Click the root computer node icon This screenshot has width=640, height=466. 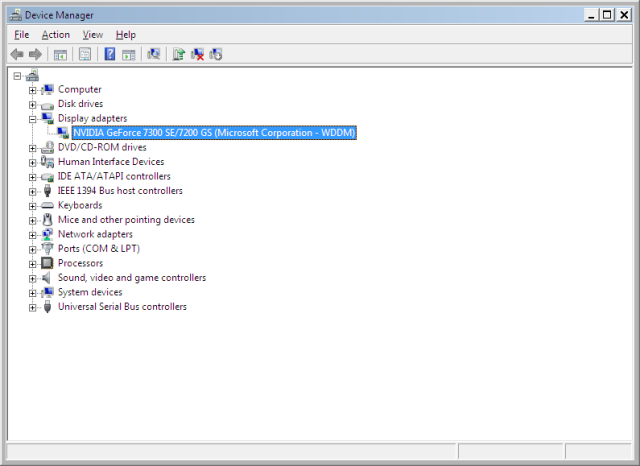tap(32, 75)
